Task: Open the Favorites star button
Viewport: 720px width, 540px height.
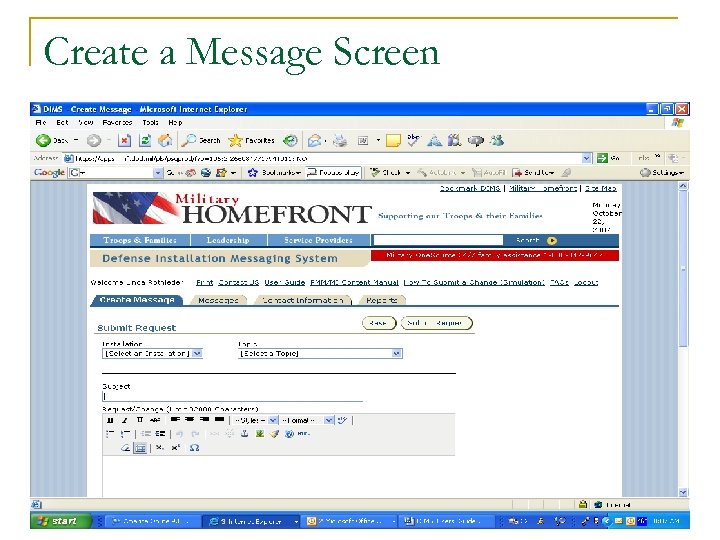Action: [x=251, y=141]
